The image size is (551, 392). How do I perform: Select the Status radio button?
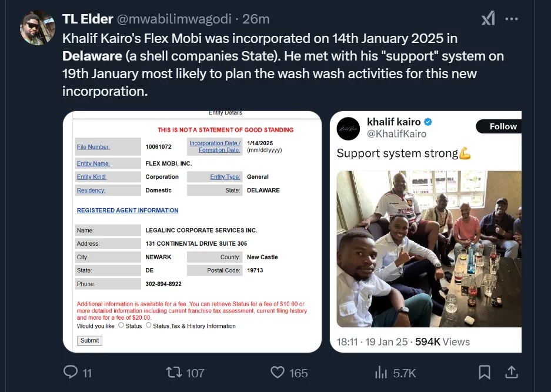pos(121,325)
